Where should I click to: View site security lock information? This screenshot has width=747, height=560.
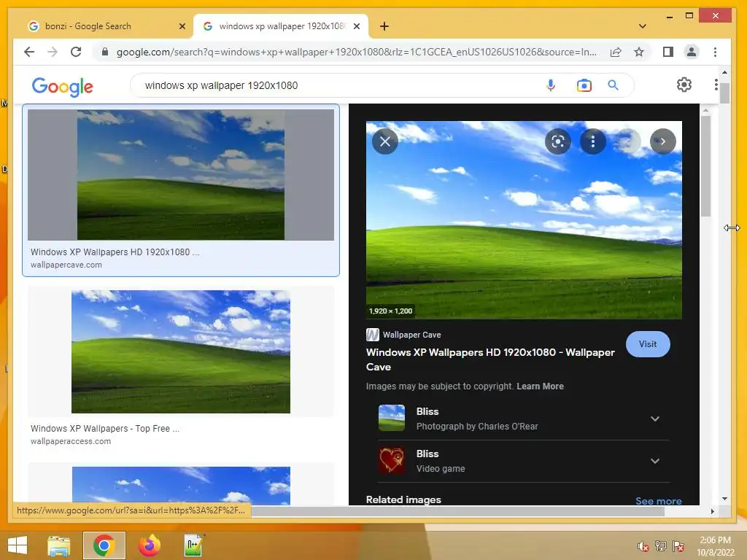point(105,52)
